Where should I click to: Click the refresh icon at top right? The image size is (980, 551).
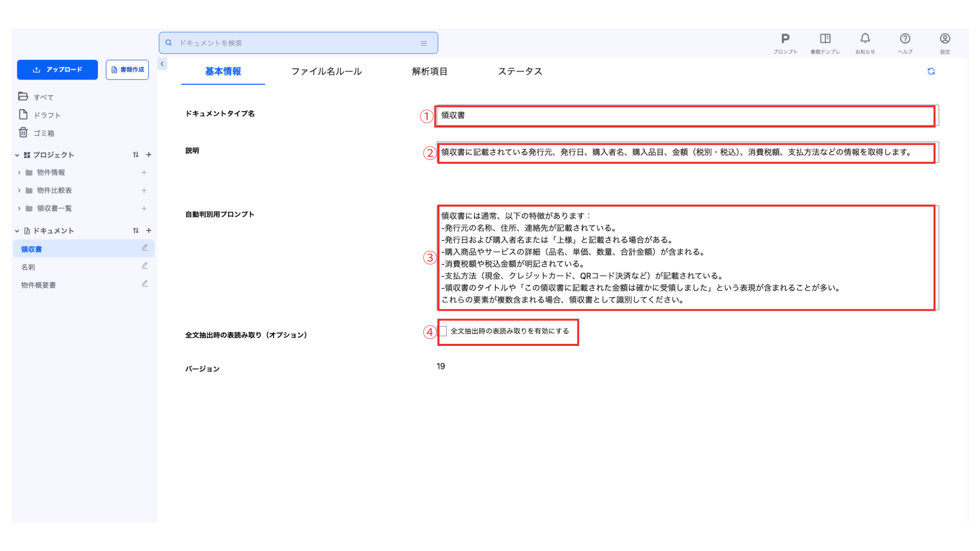point(931,71)
